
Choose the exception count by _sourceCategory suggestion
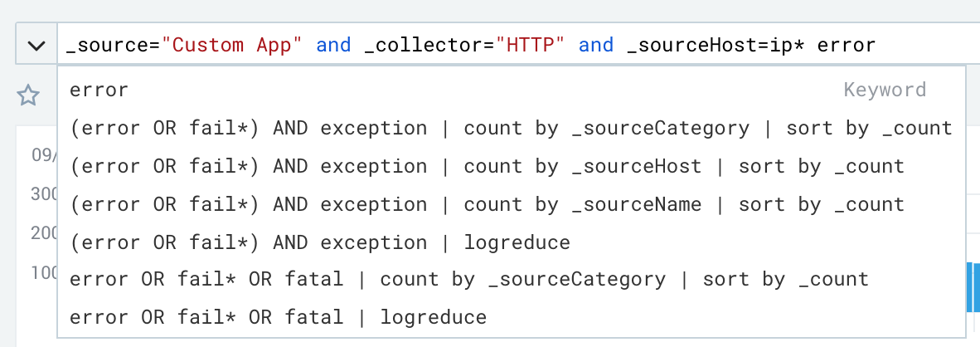(512, 128)
